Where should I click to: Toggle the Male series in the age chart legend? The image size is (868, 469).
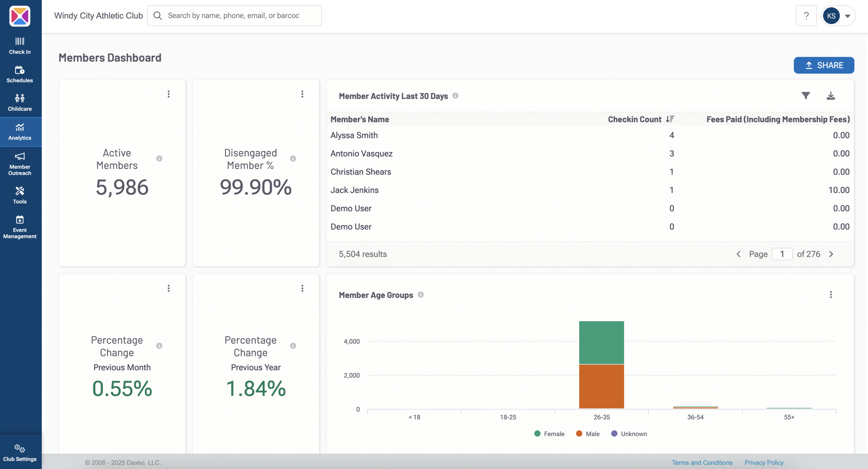pyautogui.click(x=587, y=434)
